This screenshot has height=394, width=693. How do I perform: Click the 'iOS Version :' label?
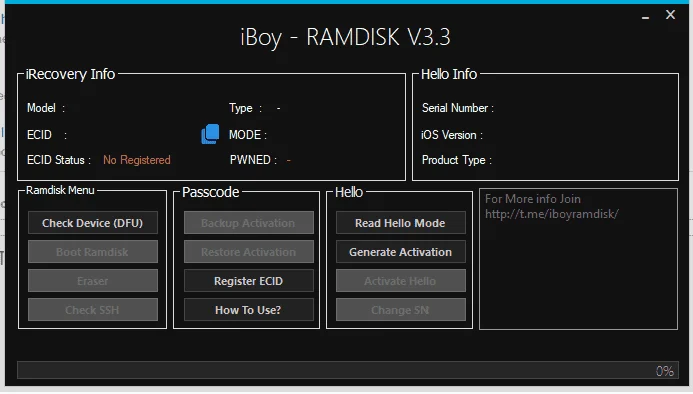tap(452, 134)
